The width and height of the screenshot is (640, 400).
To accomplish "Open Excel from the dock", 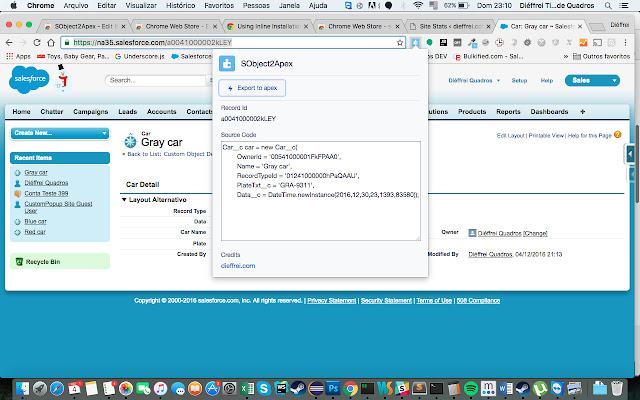I will pos(247,388).
